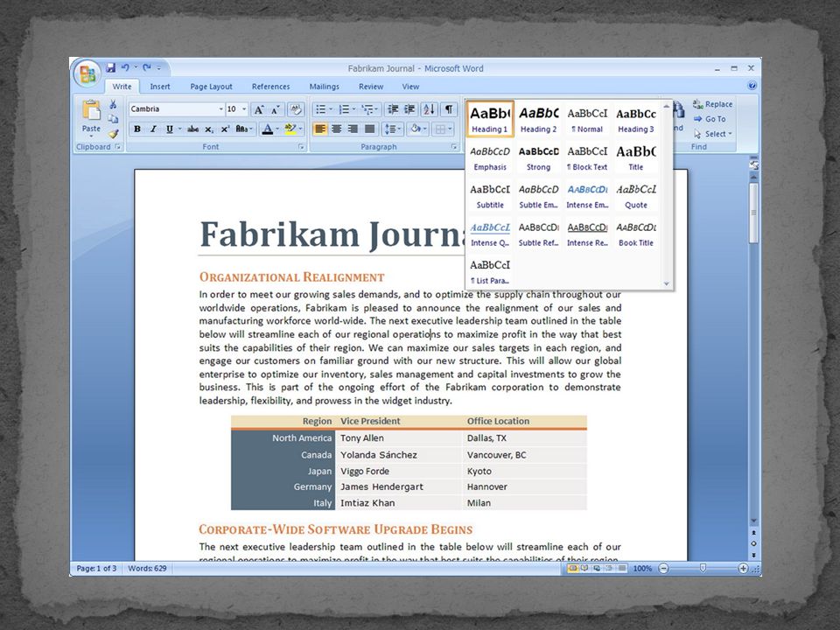
Task: Increase the paragraph indent
Action: click(x=409, y=110)
